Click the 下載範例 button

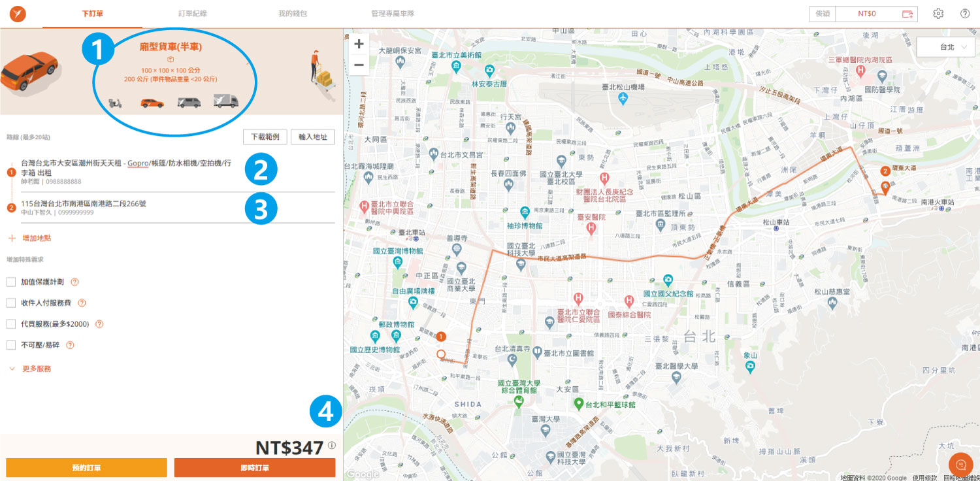click(265, 137)
